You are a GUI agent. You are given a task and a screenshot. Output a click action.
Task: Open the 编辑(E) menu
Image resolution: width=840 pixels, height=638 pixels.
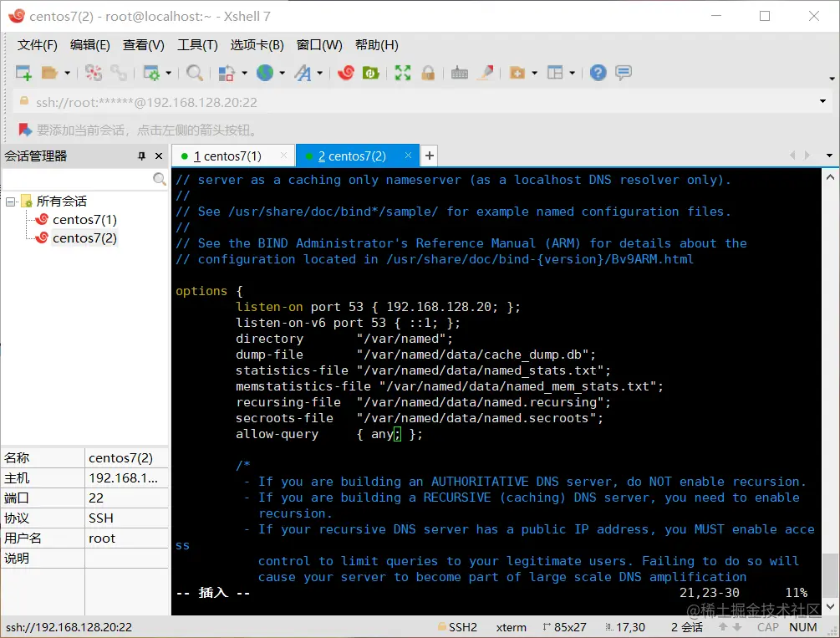(x=90, y=45)
